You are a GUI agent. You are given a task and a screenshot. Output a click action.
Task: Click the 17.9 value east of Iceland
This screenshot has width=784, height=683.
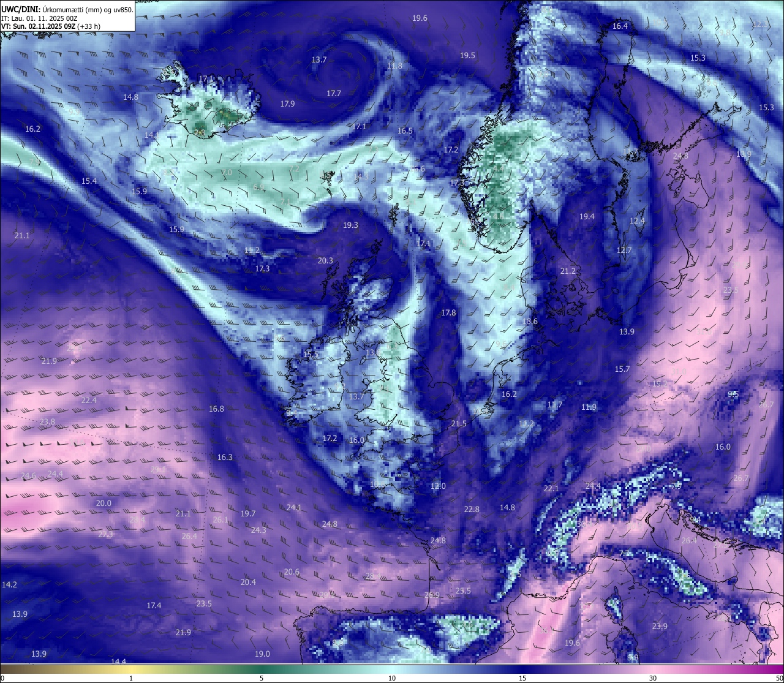coord(287,104)
